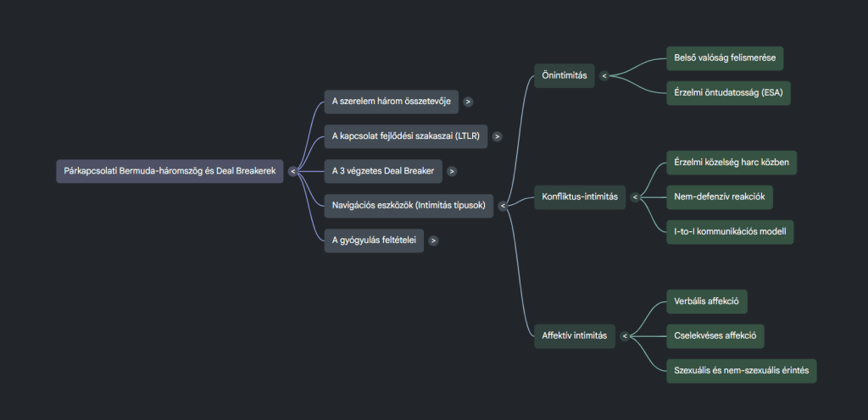Expand 'A kapcsolat fejlődési szakaszai (LTLR)' chevron
868x420 pixels.
pos(497,136)
